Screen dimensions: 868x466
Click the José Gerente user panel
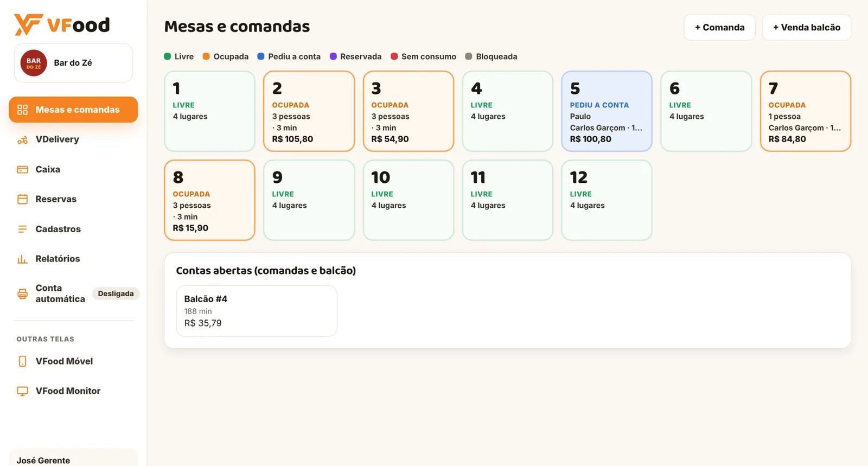coord(73,457)
